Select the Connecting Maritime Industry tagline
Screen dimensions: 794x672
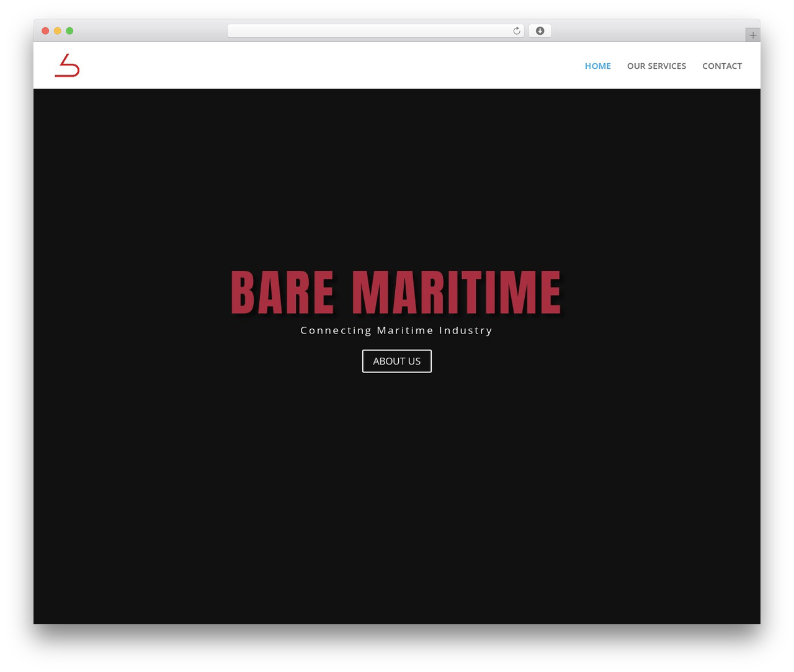click(396, 330)
